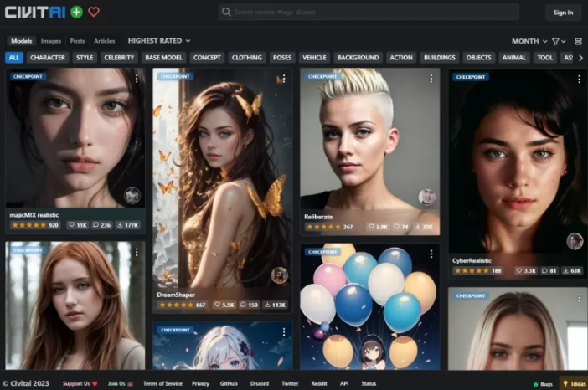Click the creator avatar on the CyberRealistic card
The width and height of the screenshot is (588, 390).
(575, 241)
